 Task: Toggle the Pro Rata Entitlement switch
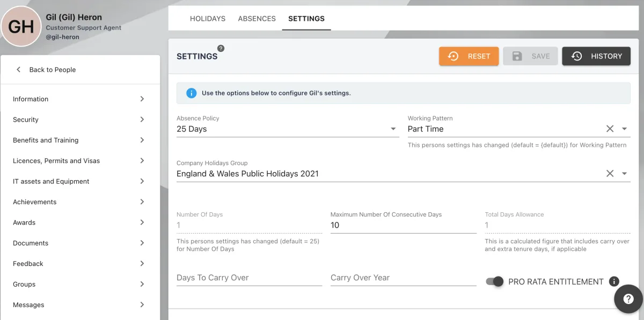[x=494, y=281]
